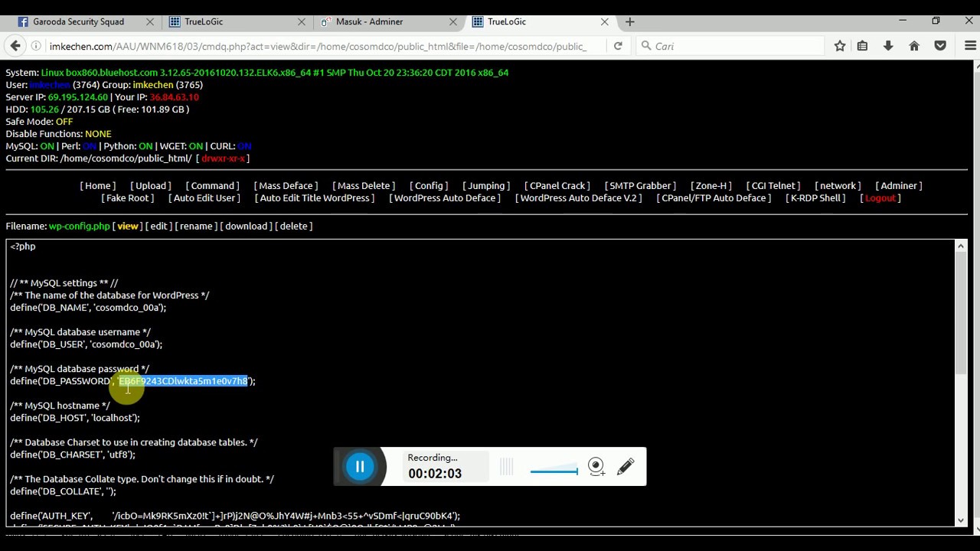Open WordPress Auto Deface link
980x551 pixels.
pyautogui.click(x=445, y=198)
